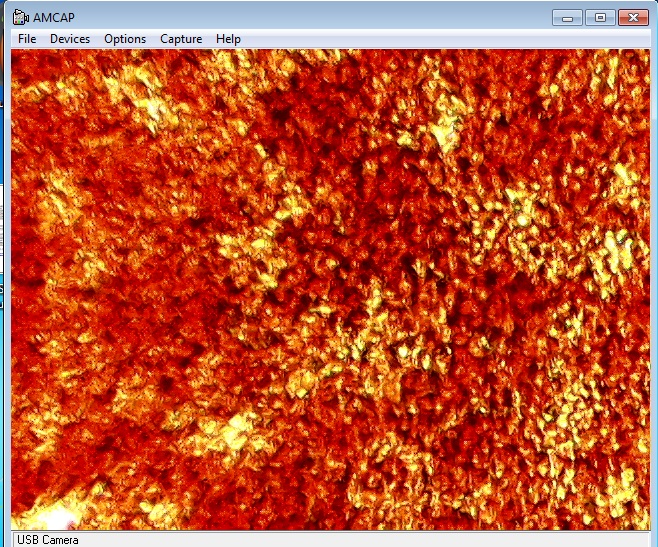Click the AMCAP title bar text
The height and width of the screenshot is (547, 658).
pyautogui.click(x=56, y=17)
